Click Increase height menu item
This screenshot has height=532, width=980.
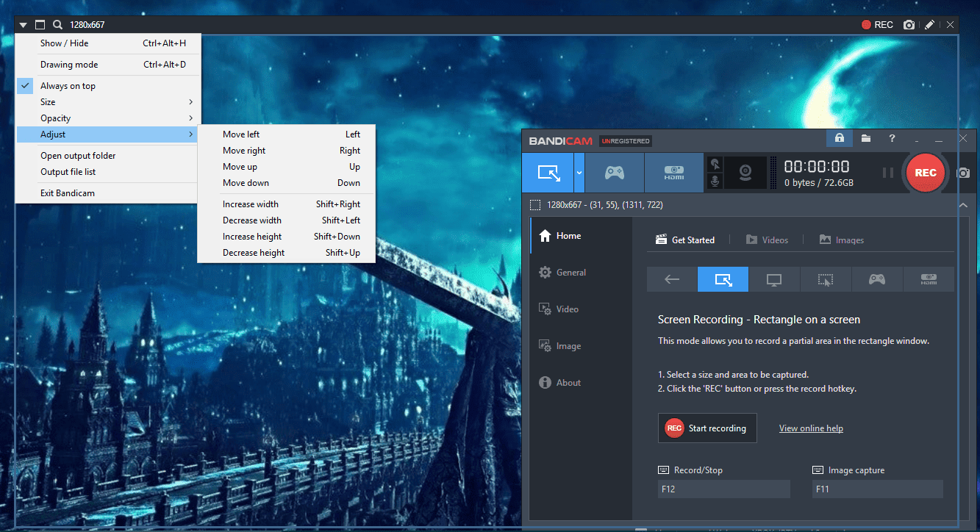(x=287, y=237)
